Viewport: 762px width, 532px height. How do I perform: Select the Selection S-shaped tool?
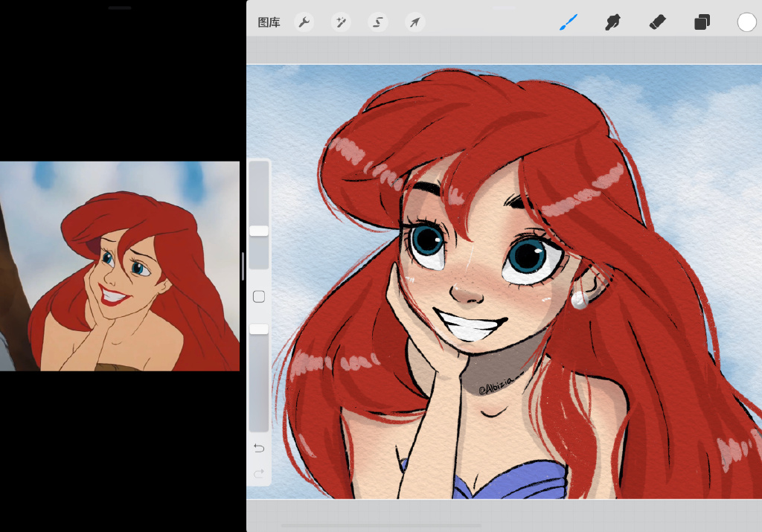(x=377, y=22)
